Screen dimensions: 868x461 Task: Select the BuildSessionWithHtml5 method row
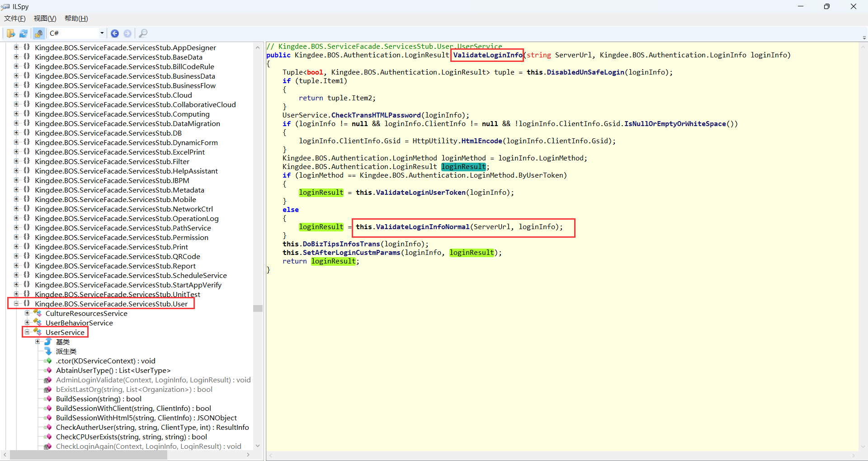click(146, 418)
